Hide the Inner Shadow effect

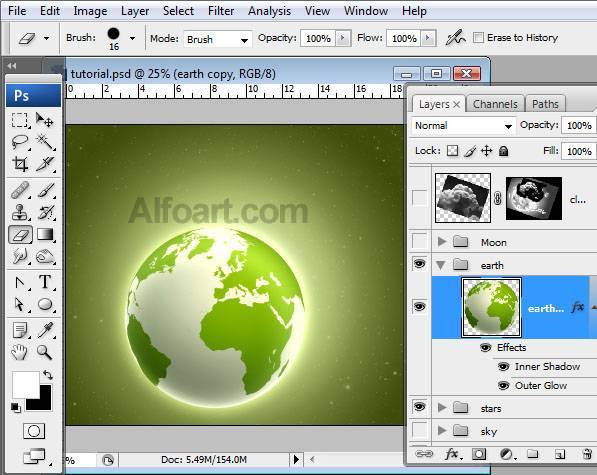503,367
